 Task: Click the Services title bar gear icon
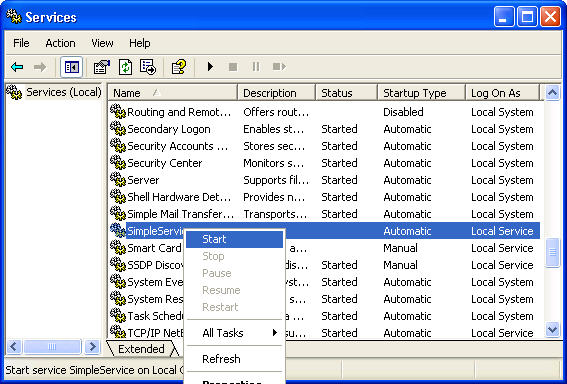coord(14,17)
